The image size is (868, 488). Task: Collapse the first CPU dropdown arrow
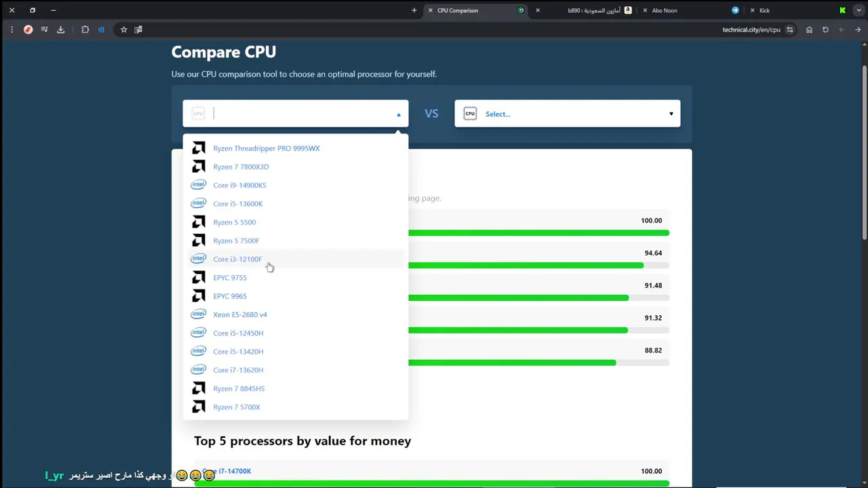click(399, 115)
